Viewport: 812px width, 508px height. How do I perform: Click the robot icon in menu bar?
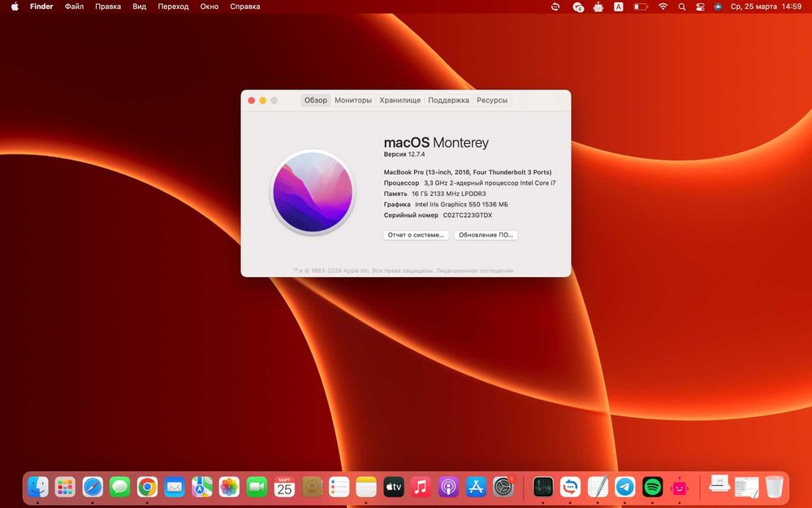[x=598, y=7]
